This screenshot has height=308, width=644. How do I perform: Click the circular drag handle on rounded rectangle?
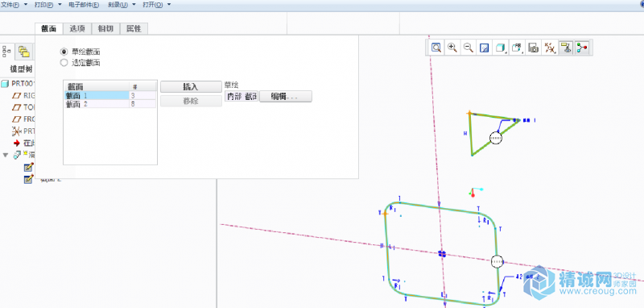(497, 260)
